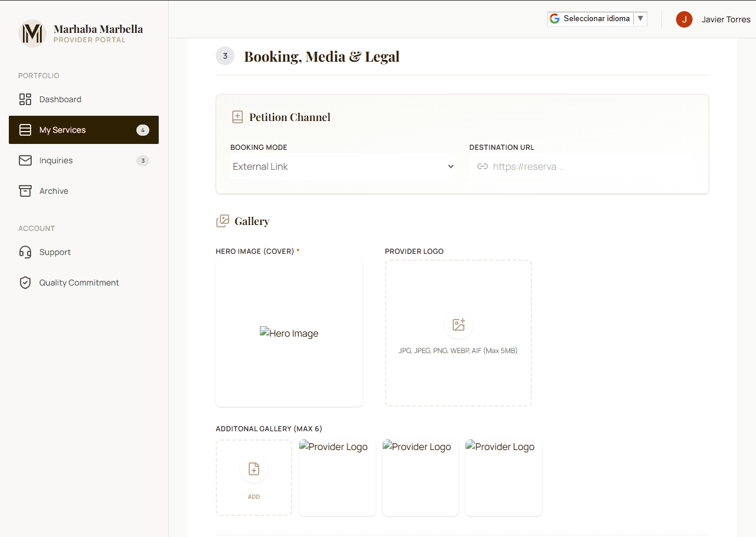Open the Booking Mode dropdown
This screenshot has width=756, height=537.
point(343,166)
